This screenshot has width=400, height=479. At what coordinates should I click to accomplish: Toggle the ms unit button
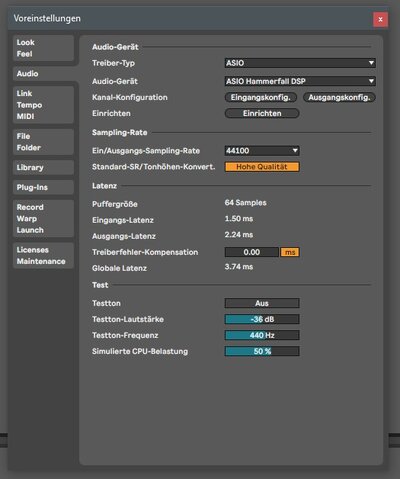tap(290, 252)
